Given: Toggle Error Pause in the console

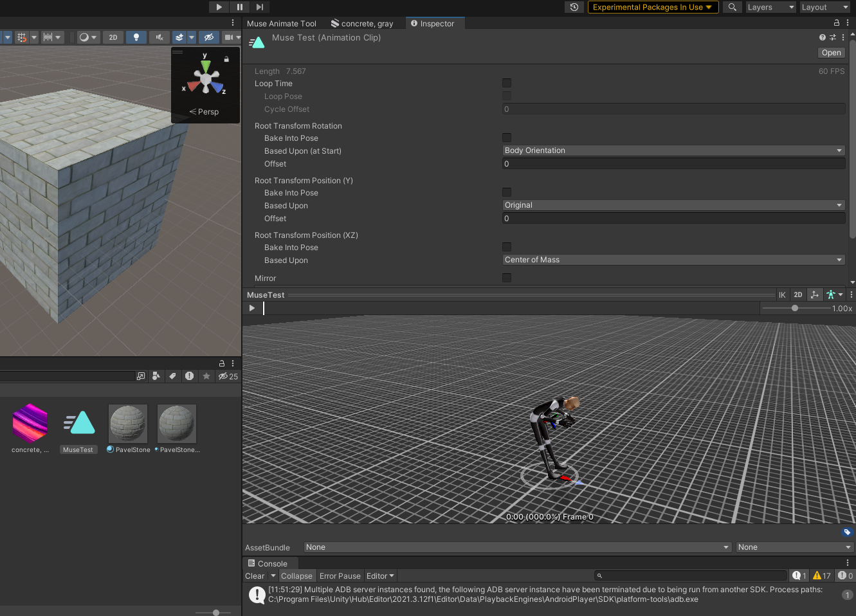Looking at the screenshot, I should (340, 576).
